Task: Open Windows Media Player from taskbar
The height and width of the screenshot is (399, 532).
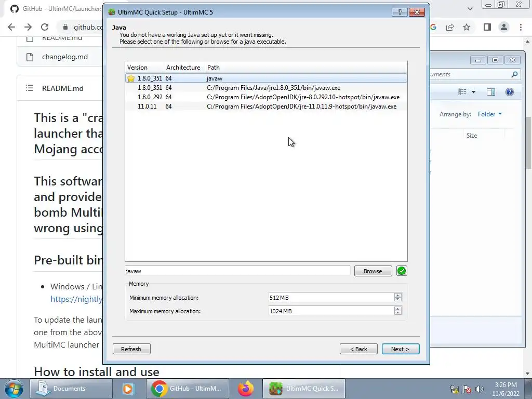Action: (x=129, y=389)
